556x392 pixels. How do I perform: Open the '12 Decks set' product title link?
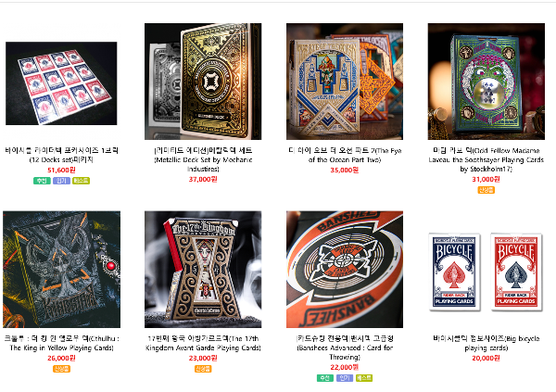(61, 155)
